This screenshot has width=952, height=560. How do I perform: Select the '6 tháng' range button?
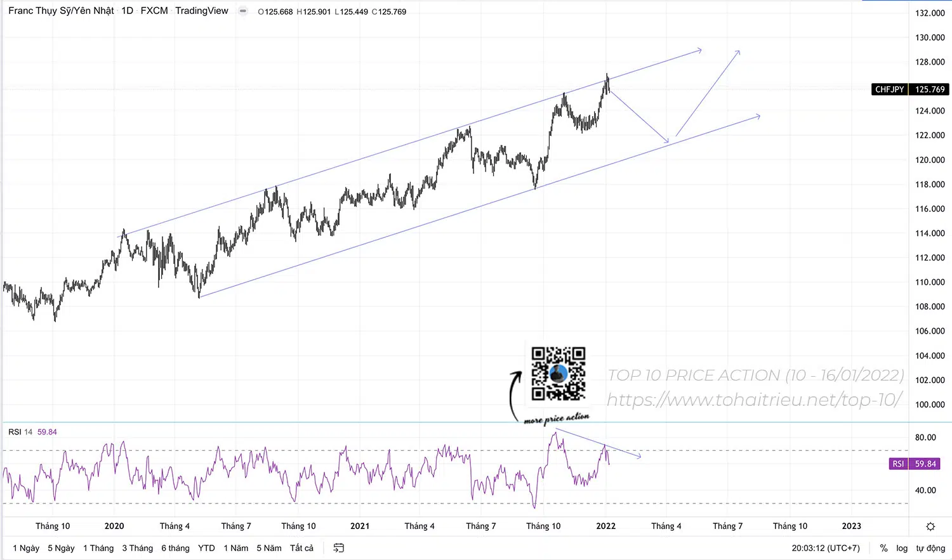coord(175,548)
